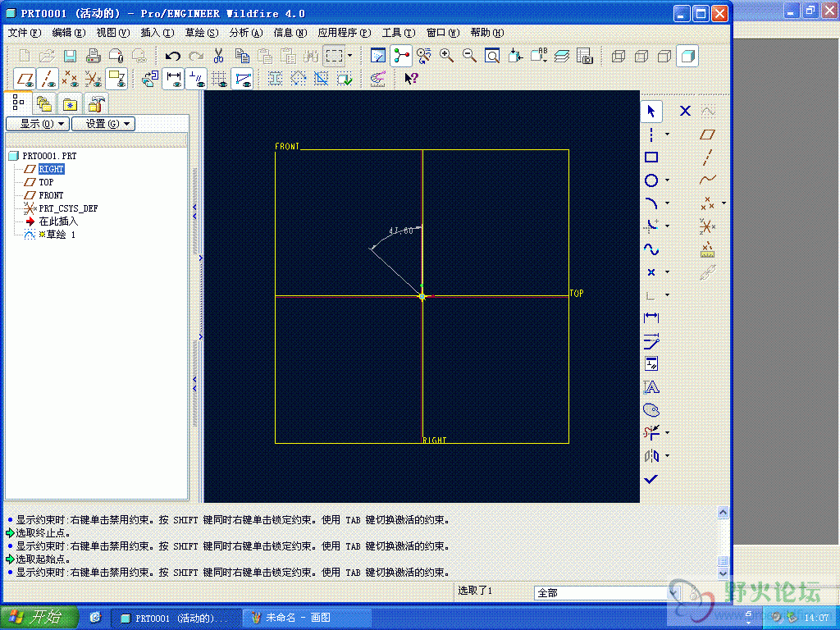Open the 分析(A) menu
This screenshot has width=840, height=630.
(246, 33)
